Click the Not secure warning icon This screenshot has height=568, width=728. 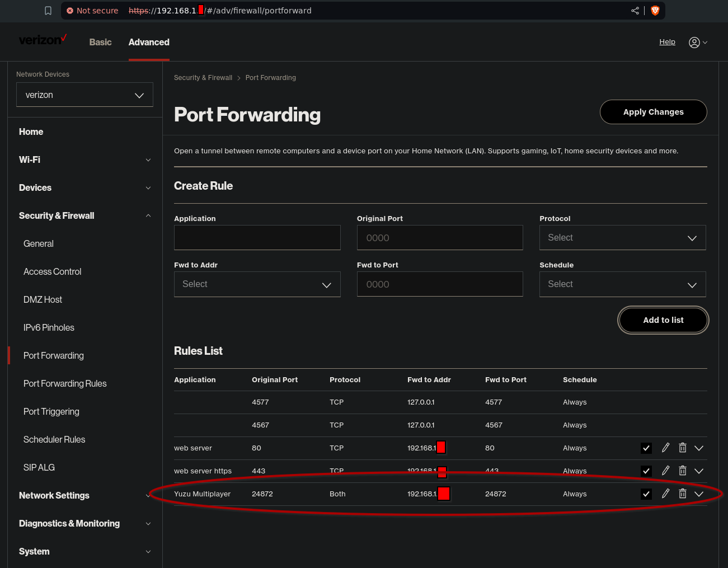point(70,11)
